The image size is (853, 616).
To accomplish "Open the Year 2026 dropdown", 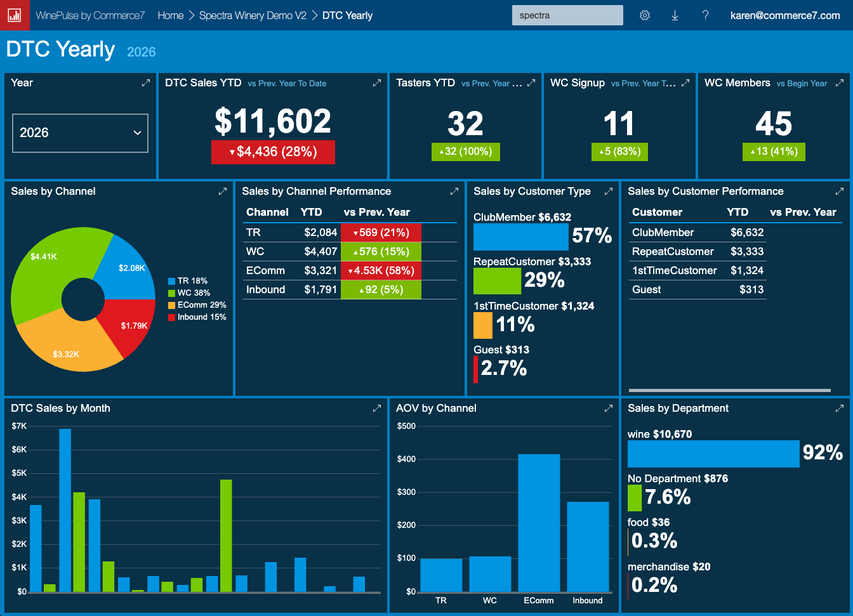I will point(80,133).
